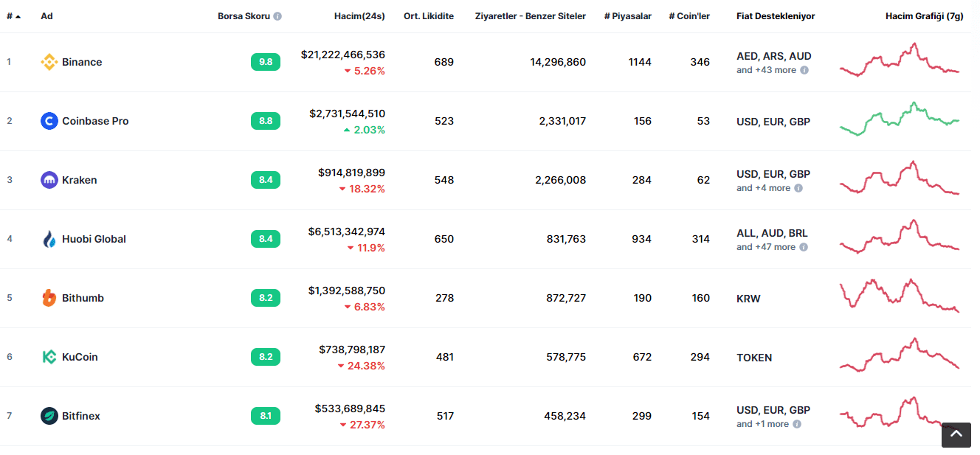Click Coinbase Pro volume $2,731,544,510
This screenshot has height=455, width=980.
tap(347, 114)
